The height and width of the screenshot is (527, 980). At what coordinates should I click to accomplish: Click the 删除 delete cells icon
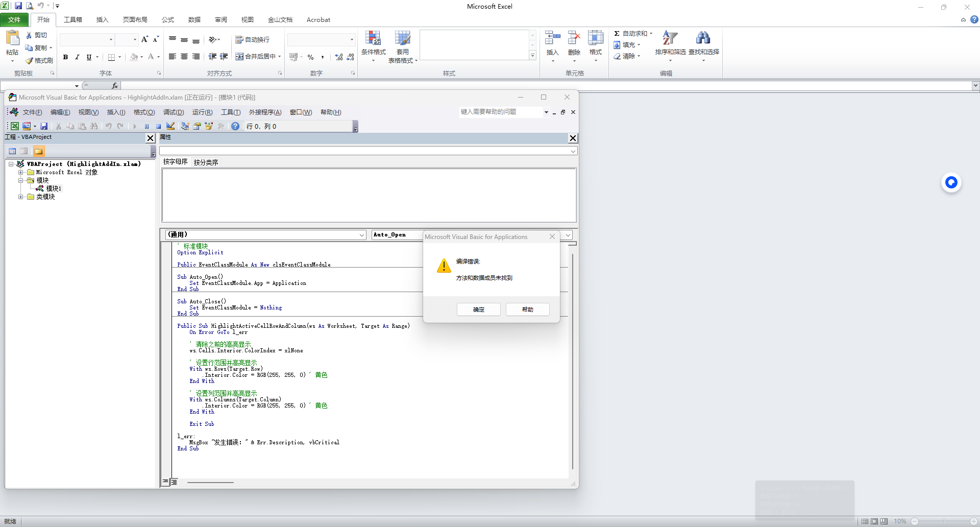coord(574,38)
